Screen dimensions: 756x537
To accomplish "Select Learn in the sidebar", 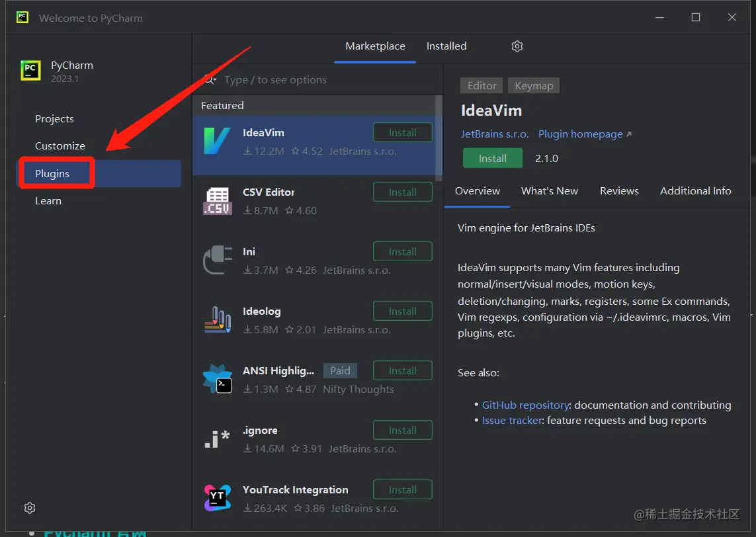I will point(48,200).
